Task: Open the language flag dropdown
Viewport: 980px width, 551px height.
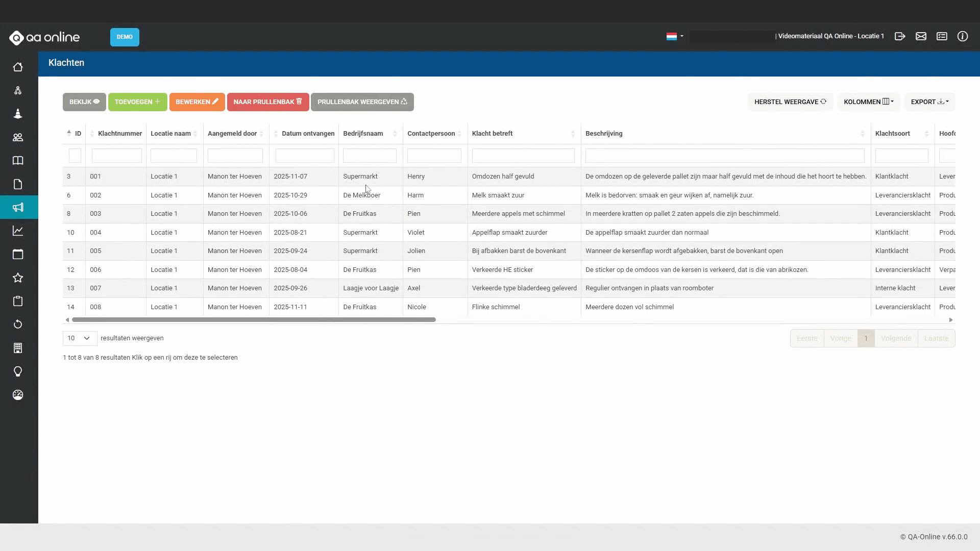Action: coord(674,36)
